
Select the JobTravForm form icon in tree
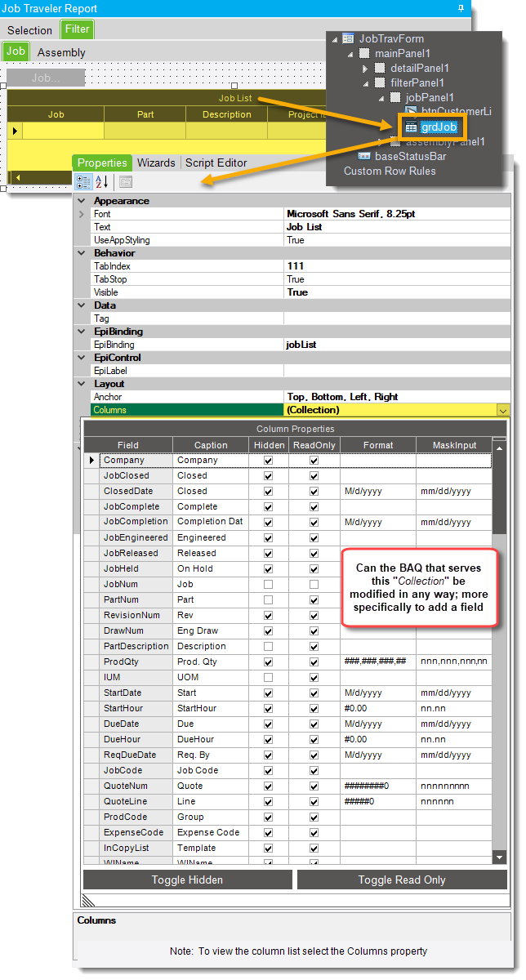pyautogui.click(x=348, y=38)
